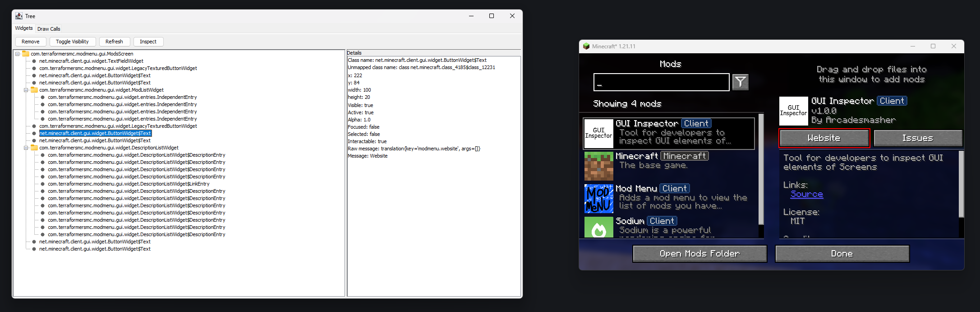This screenshot has width=980, height=312.
Task: Click the 'width: 100' details line
Action: pyautogui.click(x=359, y=90)
